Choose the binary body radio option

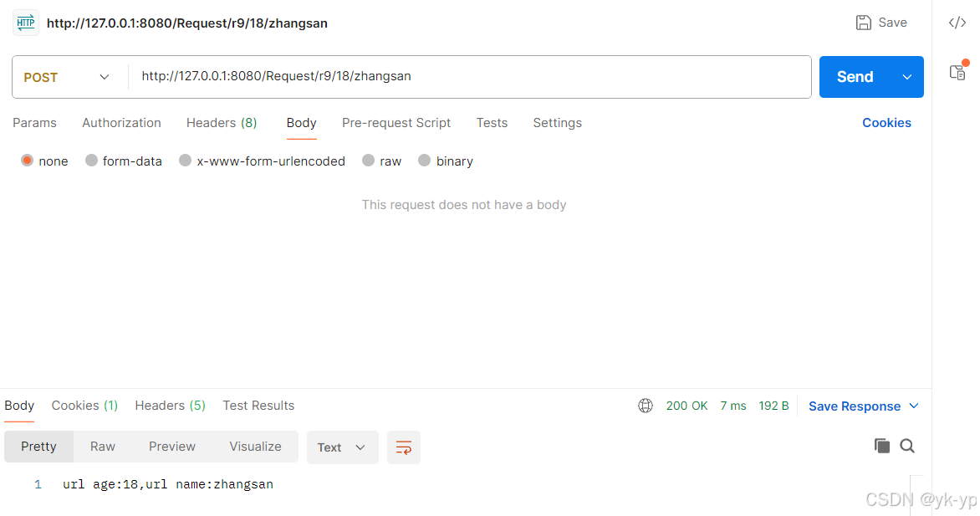(425, 161)
